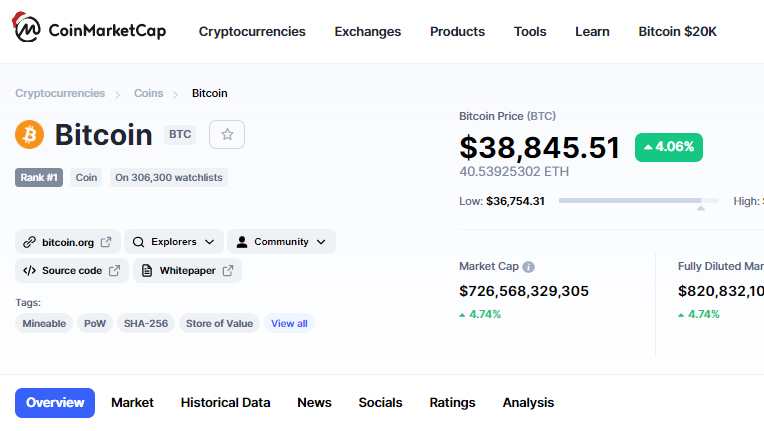This screenshot has width=764, height=431.
Task: Click the Low $36,754.31 value
Action: click(516, 201)
